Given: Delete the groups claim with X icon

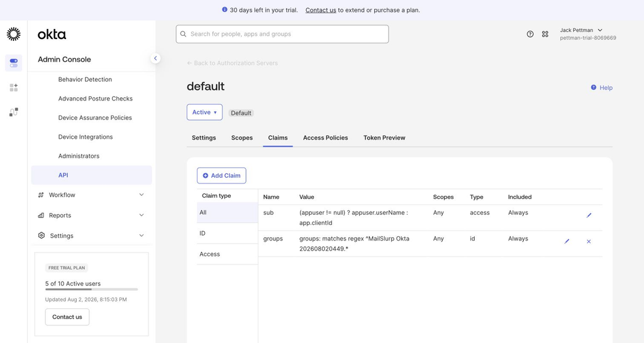Looking at the screenshot, I should [589, 241].
